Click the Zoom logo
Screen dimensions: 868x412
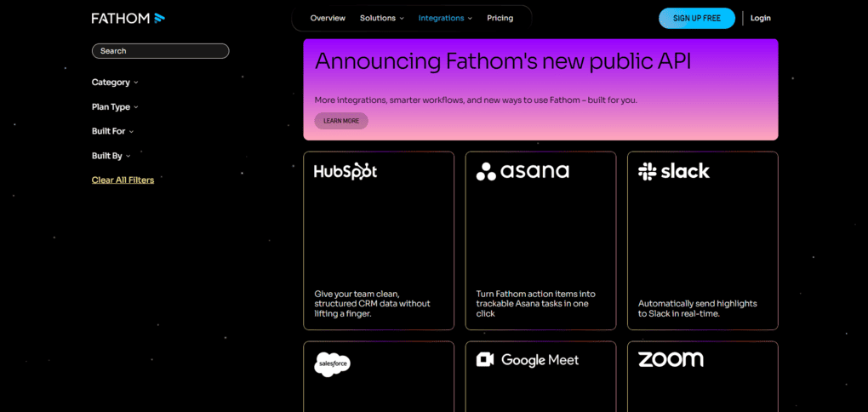click(671, 359)
